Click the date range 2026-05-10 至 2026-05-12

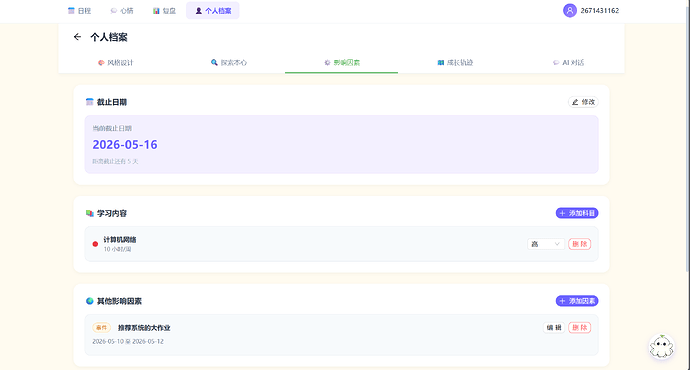click(x=128, y=341)
